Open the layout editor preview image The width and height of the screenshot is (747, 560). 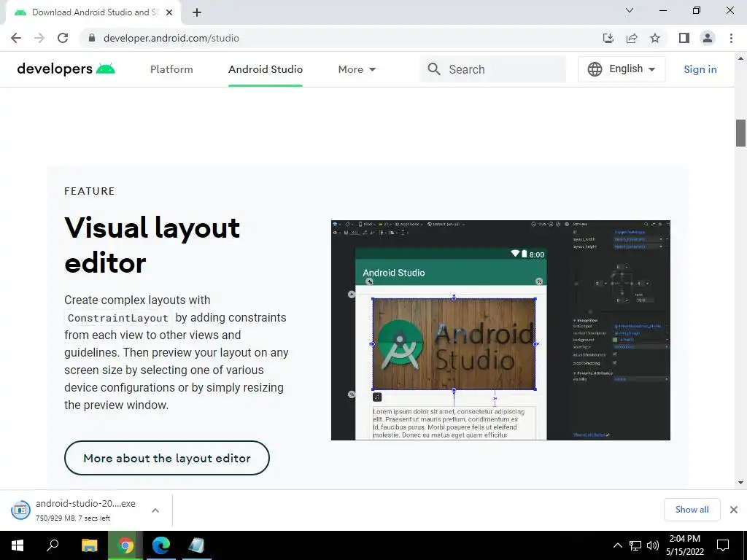[x=500, y=330]
